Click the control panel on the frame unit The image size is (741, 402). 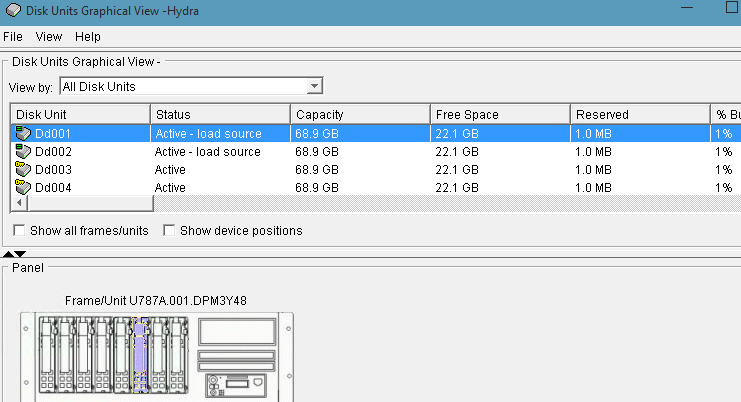[x=237, y=386]
